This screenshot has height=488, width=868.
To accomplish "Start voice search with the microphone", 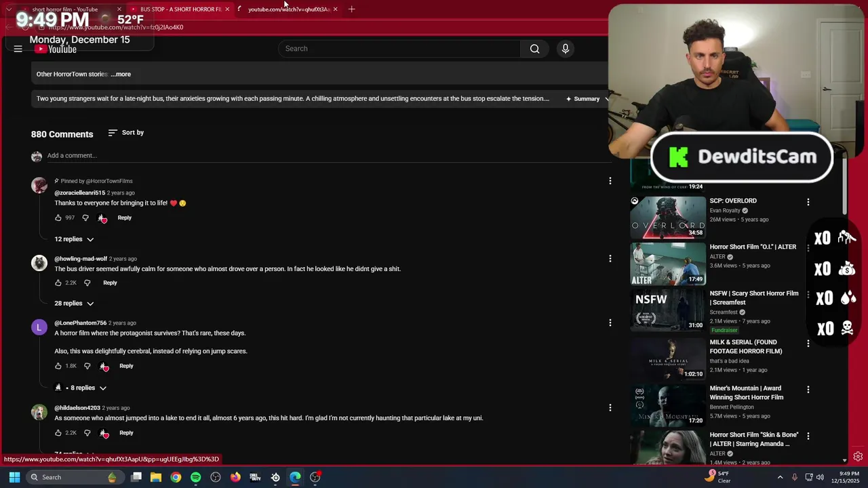I will click(565, 49).
